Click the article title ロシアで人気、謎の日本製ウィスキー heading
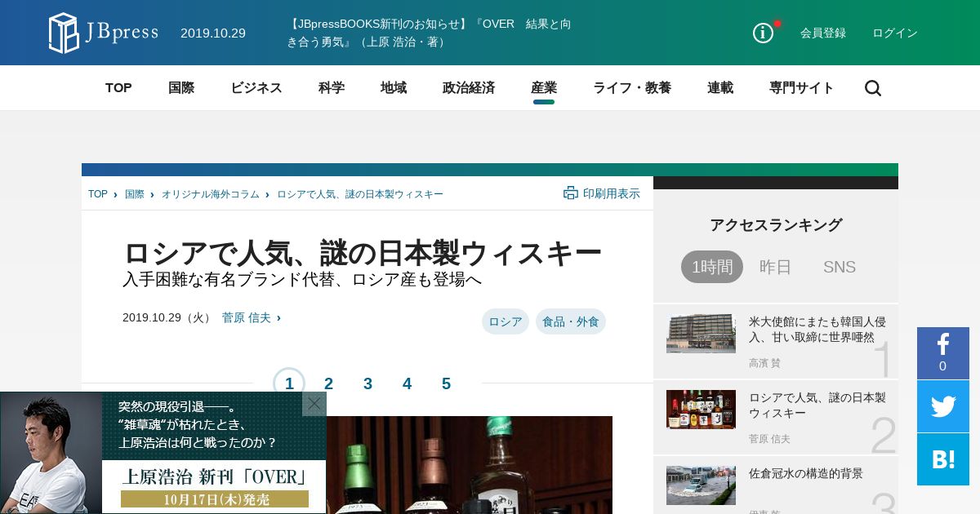980x514 pixels. click(x=363, y=254)
